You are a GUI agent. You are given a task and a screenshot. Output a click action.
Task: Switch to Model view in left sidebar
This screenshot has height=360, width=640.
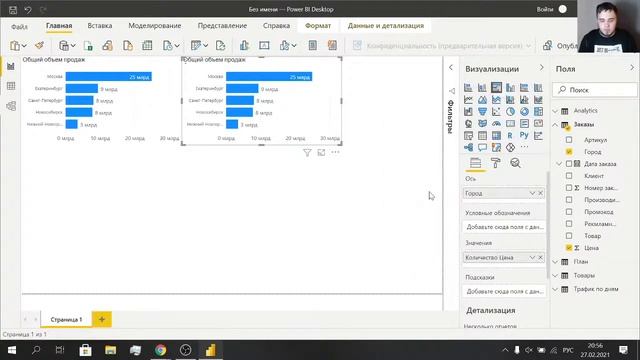[11, 106]
